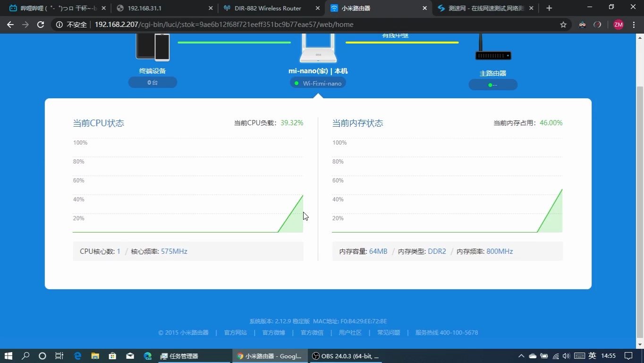Close the 测速网 tab

531,8
